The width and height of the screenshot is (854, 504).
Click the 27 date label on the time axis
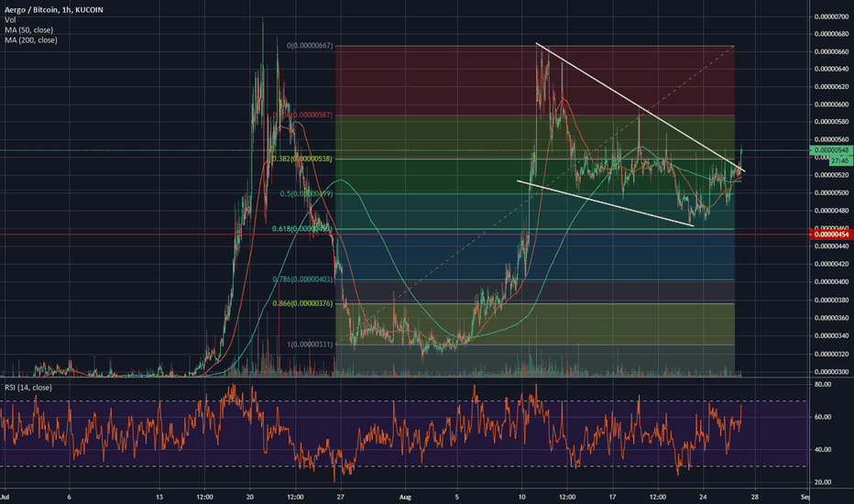pos(340,497)
